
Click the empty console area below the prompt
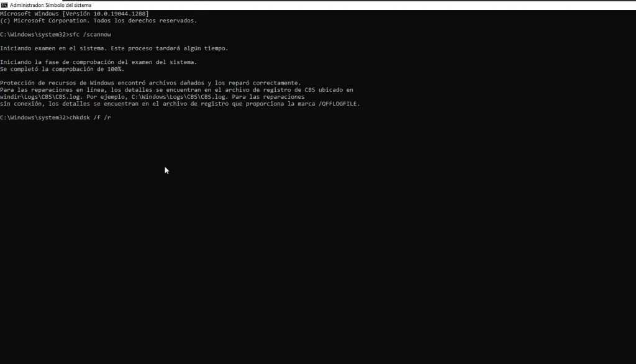[311, 248]
